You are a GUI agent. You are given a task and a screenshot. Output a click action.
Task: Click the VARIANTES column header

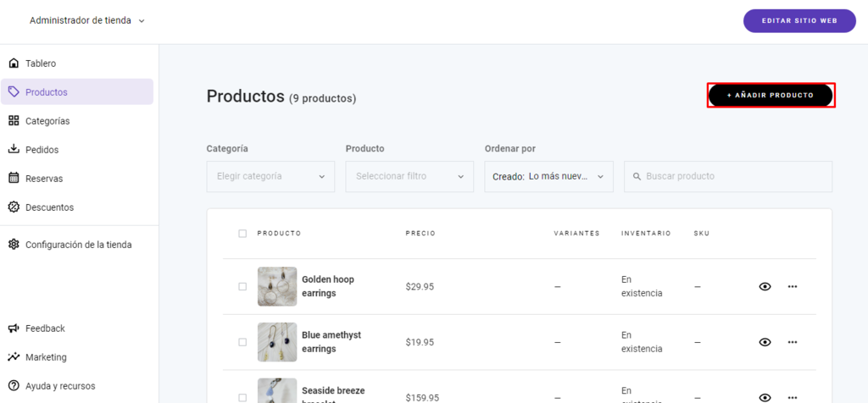tap(576, 234)
